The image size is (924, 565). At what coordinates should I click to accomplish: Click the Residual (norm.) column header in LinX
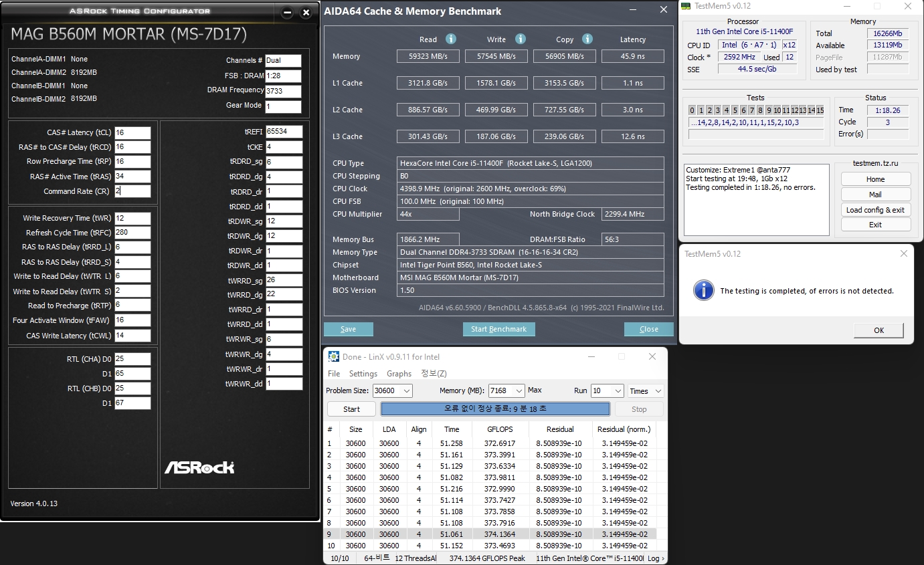(624, 429)
